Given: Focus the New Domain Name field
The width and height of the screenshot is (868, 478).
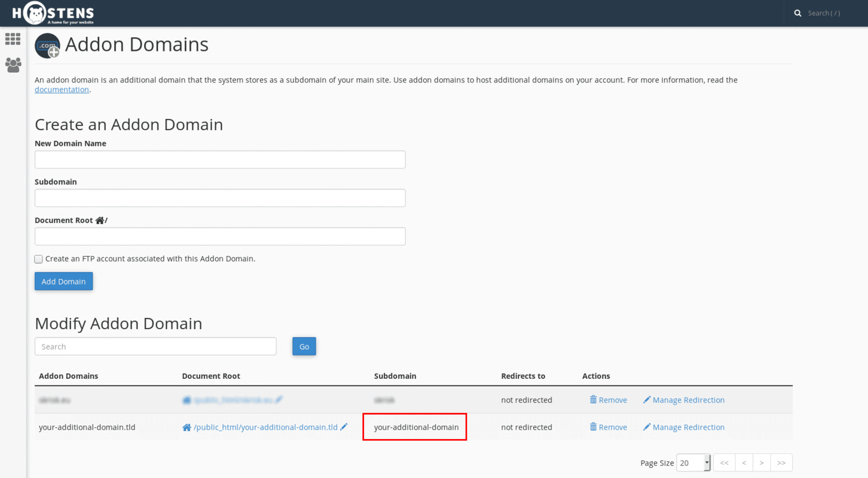Looking at the screenshot, I should (220, 160).
